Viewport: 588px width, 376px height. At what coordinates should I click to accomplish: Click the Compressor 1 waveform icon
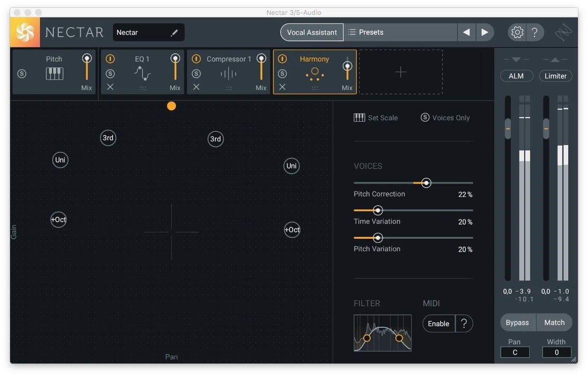(x=229, y=73)
